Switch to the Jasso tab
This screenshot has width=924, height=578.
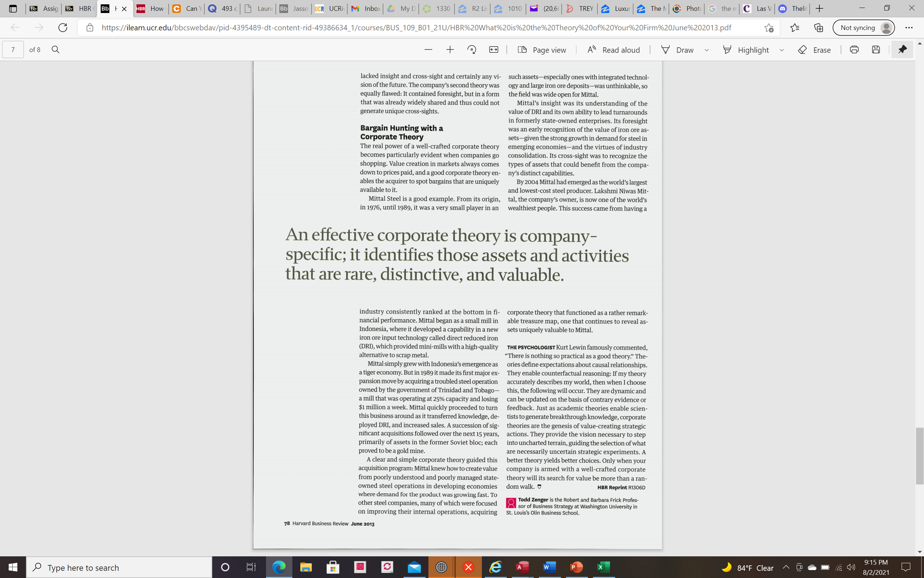[x=293, y=8]
